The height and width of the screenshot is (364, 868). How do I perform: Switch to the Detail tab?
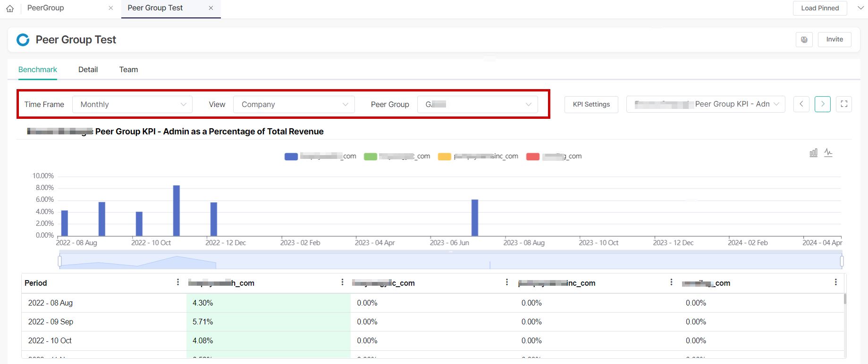point(88,70)
